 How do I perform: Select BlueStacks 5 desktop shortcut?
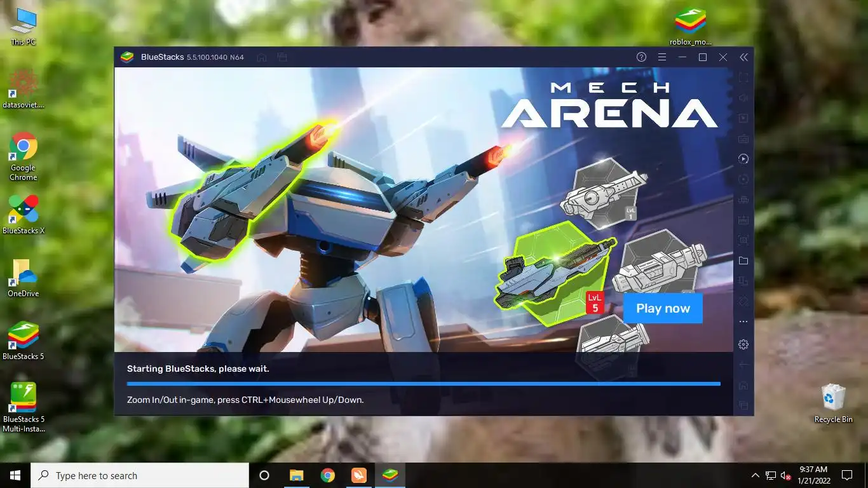tap(24, 341)
